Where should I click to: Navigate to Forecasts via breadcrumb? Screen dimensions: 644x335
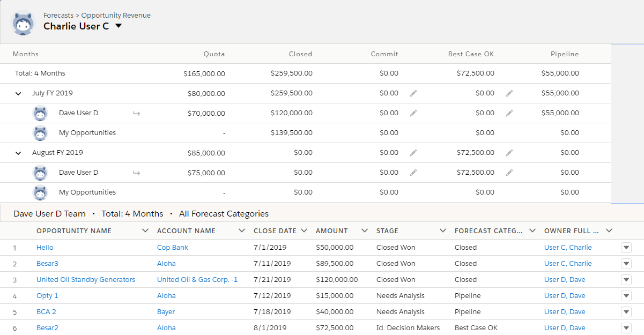click(58, 15)
